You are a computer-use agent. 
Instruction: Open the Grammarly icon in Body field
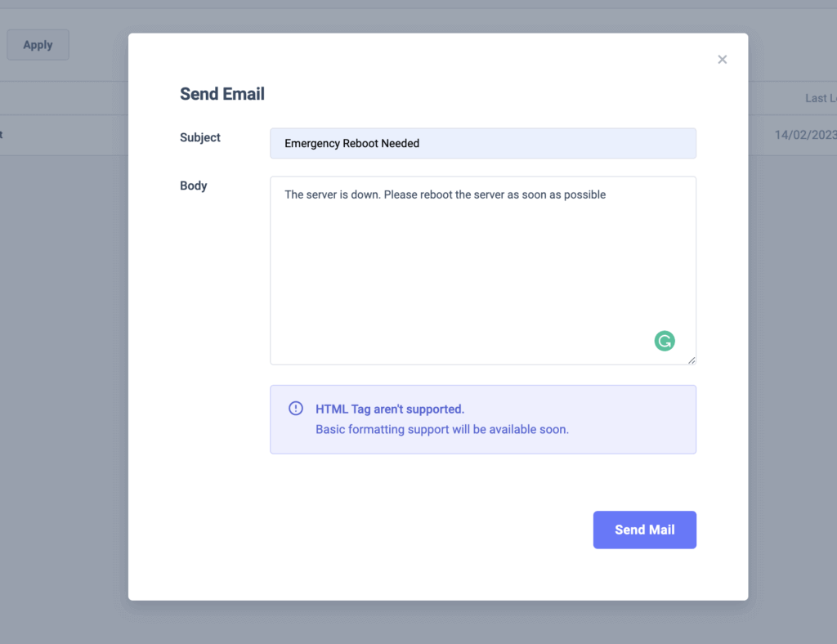(664, 341)
